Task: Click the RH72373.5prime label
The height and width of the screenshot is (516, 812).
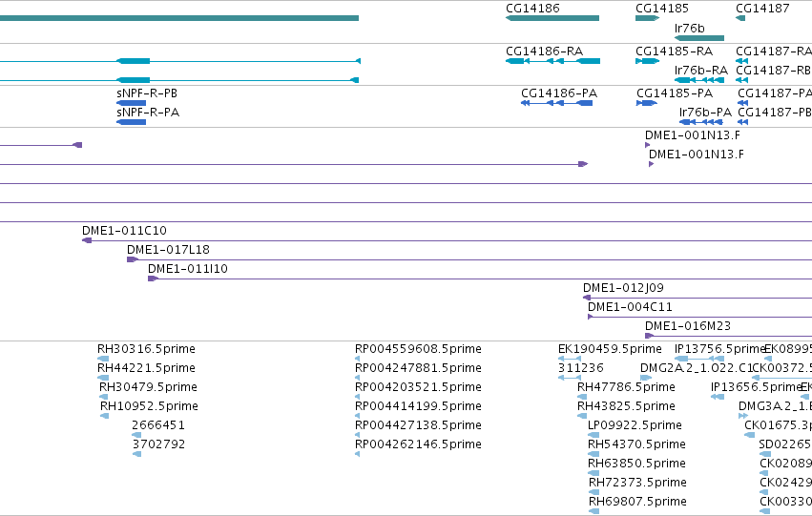Action: point(638,483)
